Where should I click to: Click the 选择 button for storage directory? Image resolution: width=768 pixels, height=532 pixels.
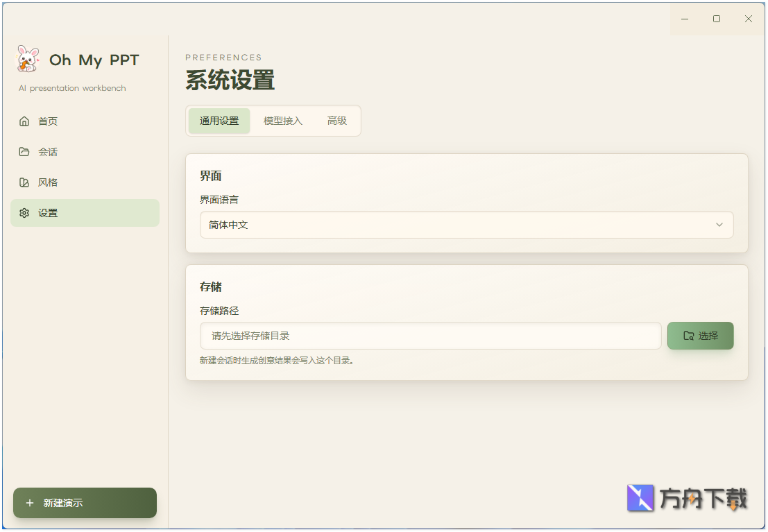coord(701,336)
